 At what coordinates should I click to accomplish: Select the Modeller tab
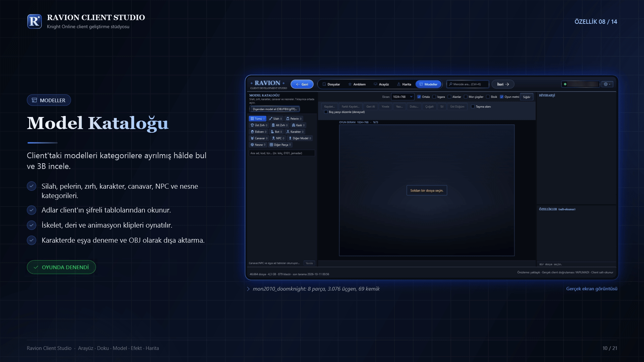pyautogui.click(x=429, y=84)
